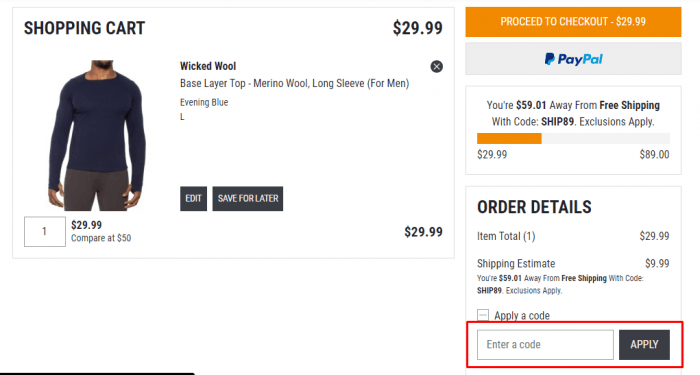Click the item quantity box
This screenshot has width=700, height=375.
point(45,231)
